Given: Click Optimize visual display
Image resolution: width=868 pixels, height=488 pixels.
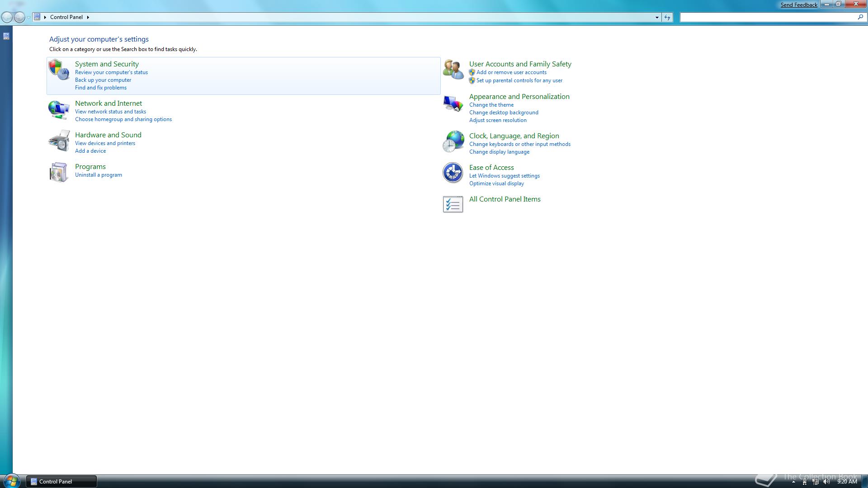Looking at the screenshot, I should [496, 183].
